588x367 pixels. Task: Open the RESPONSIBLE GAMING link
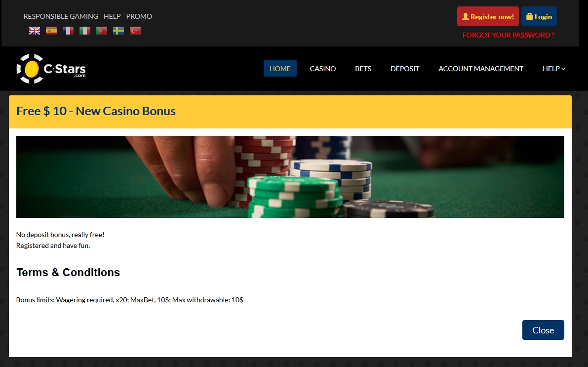tap(61, 16)
